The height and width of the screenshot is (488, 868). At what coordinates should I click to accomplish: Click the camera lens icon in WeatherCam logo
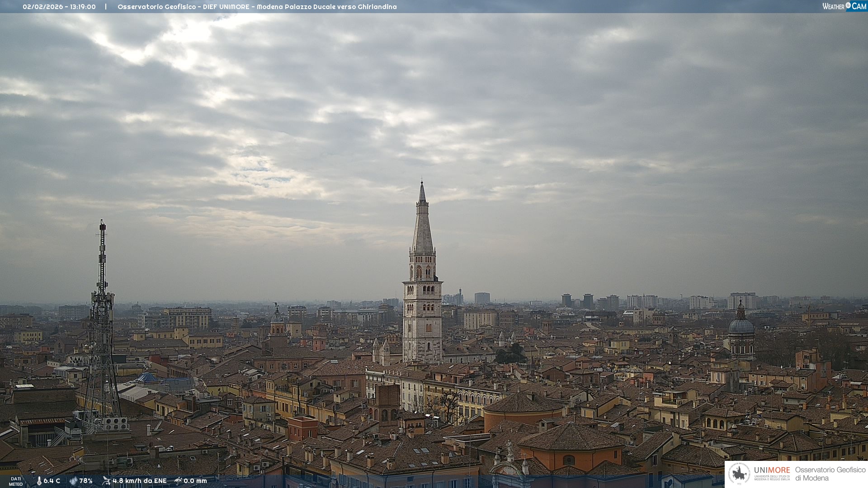pyautogui.click(x=848, y=5)
